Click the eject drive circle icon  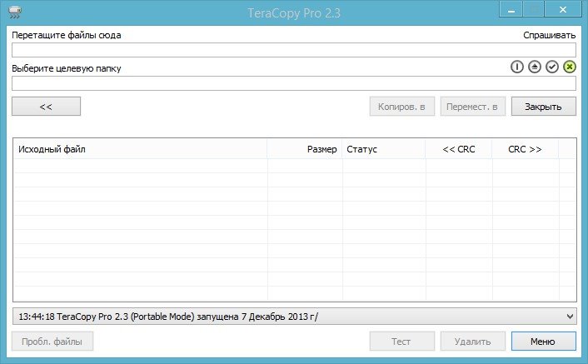[x=535, y=67]
